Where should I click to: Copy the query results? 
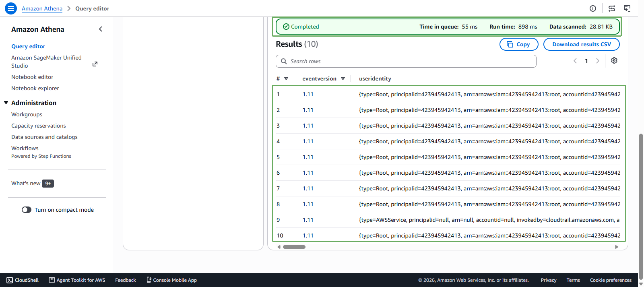pyautogui.click(x=519, y=44)
